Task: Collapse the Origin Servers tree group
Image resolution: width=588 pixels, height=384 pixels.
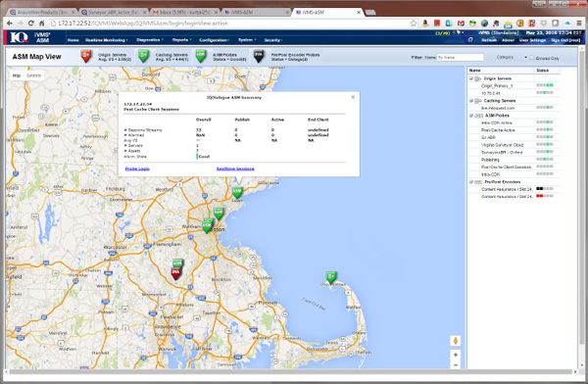Action: click(471, 78)
